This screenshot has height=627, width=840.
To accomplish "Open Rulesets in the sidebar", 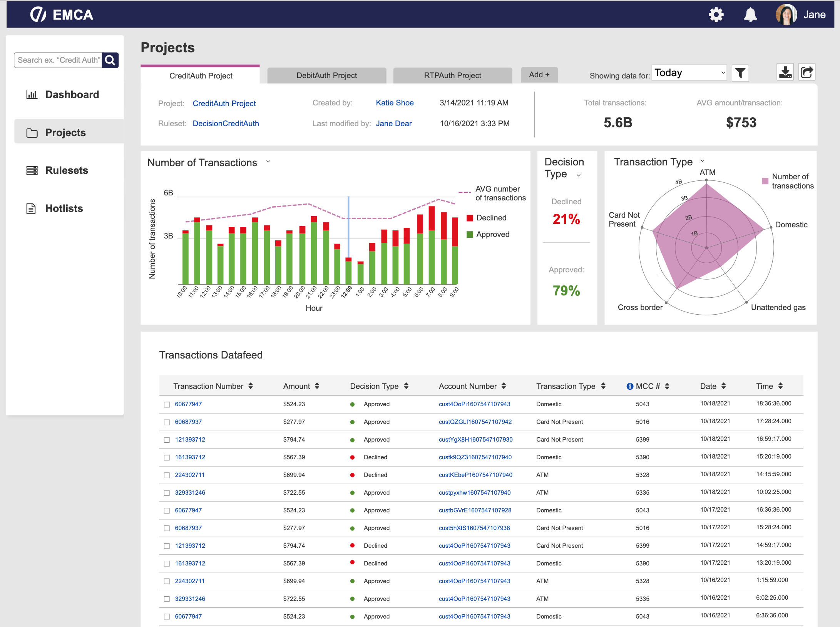I will click(x=66, y=170).
